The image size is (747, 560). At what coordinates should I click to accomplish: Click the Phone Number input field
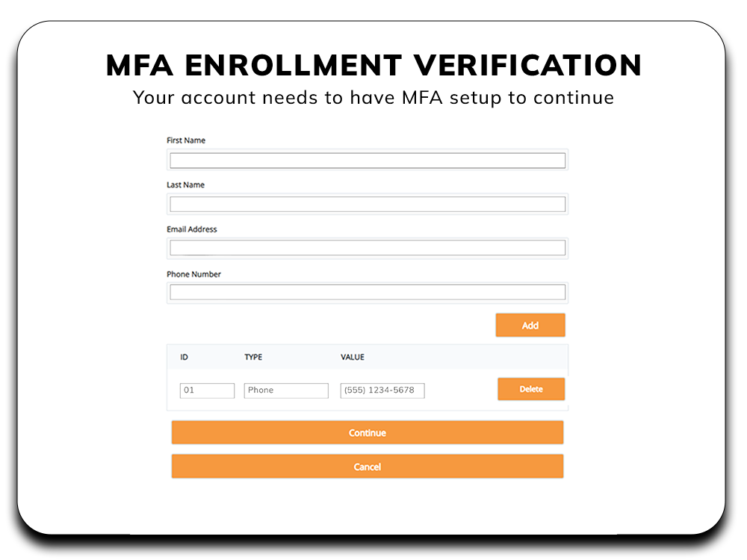tap(367, 292)
